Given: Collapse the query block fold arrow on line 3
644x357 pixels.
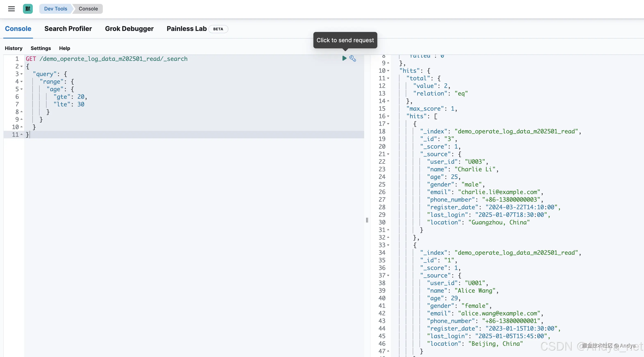Looking at the screenshot, I should tap(22, 74).
